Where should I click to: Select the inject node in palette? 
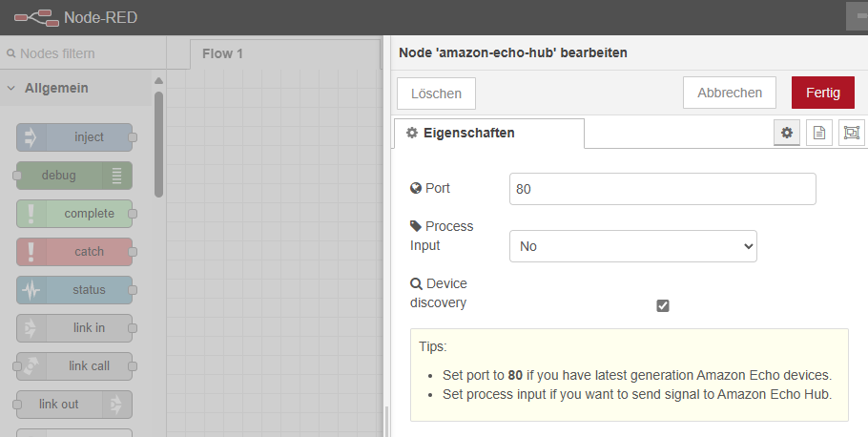74,137
